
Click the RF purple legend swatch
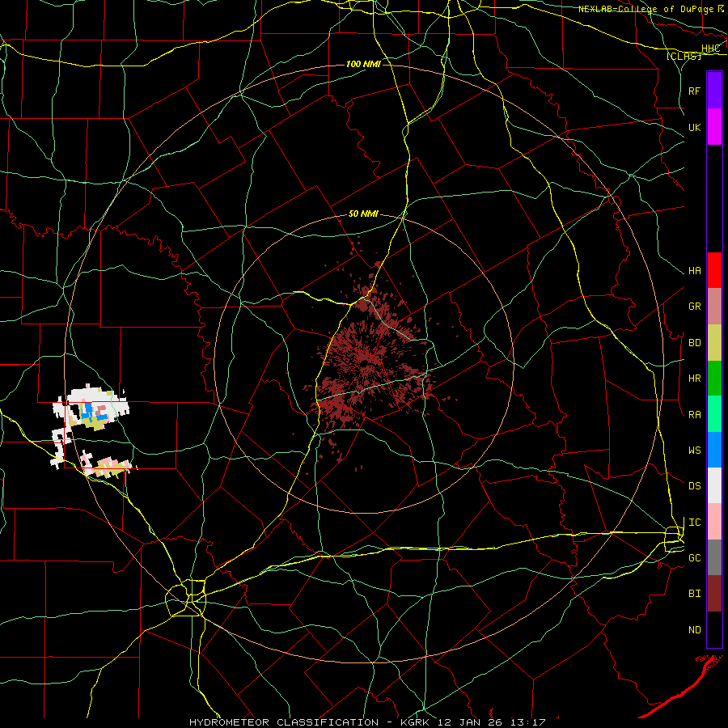pos(714,91)
